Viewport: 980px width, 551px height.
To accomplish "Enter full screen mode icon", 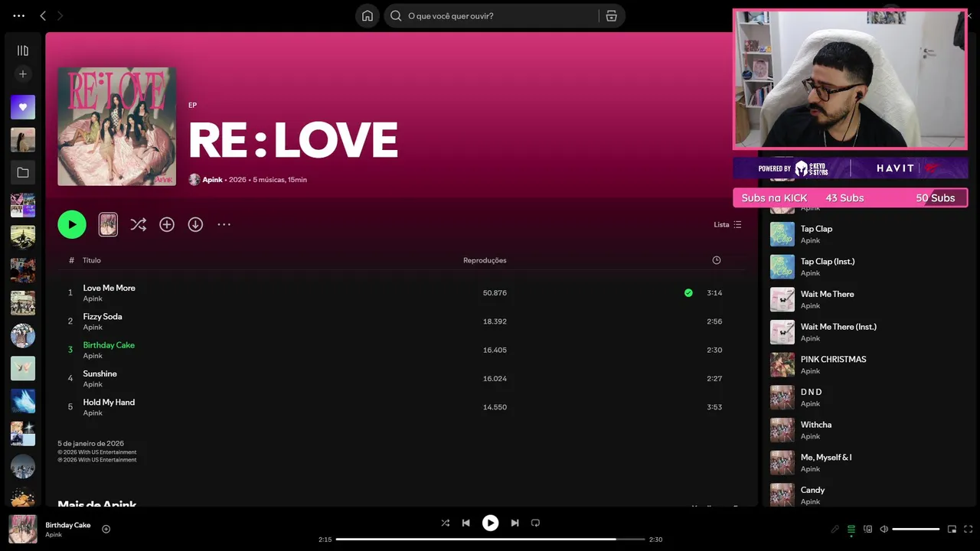I will click(969, 529).
